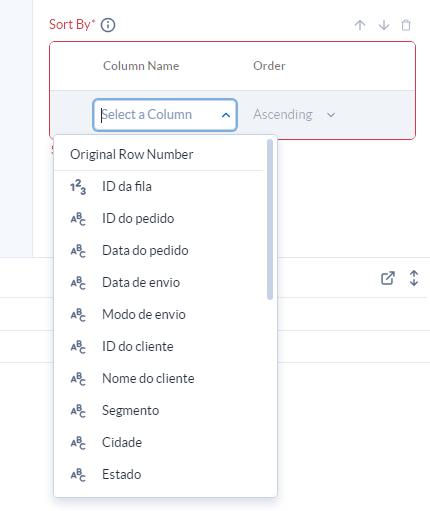Pick the Data do pedido column

click(x=159, y=251)
